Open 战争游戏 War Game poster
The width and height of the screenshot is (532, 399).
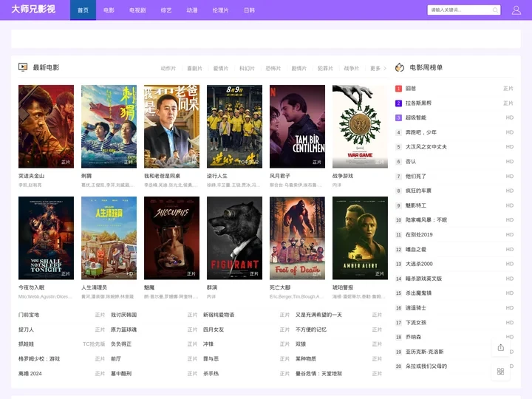click(360, 126)
